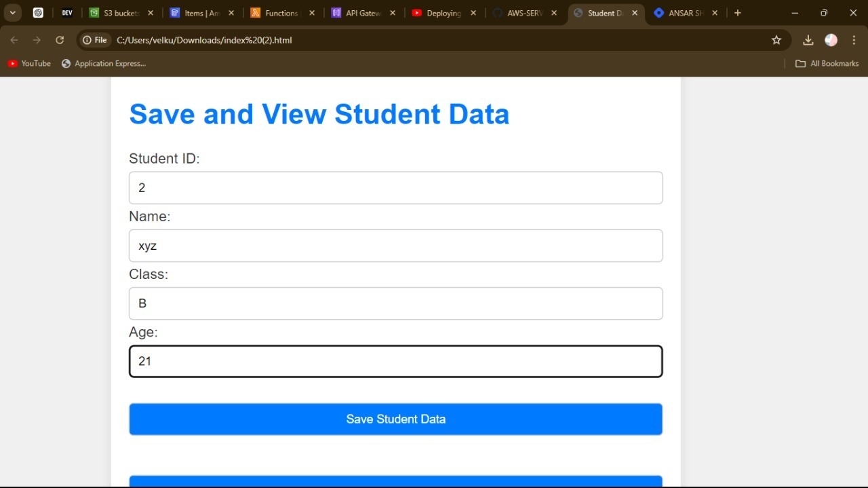This screenshot has width=868, height=488.
Task: Switch to the S3 buckets tab
Action: click(x=122, y=13)
